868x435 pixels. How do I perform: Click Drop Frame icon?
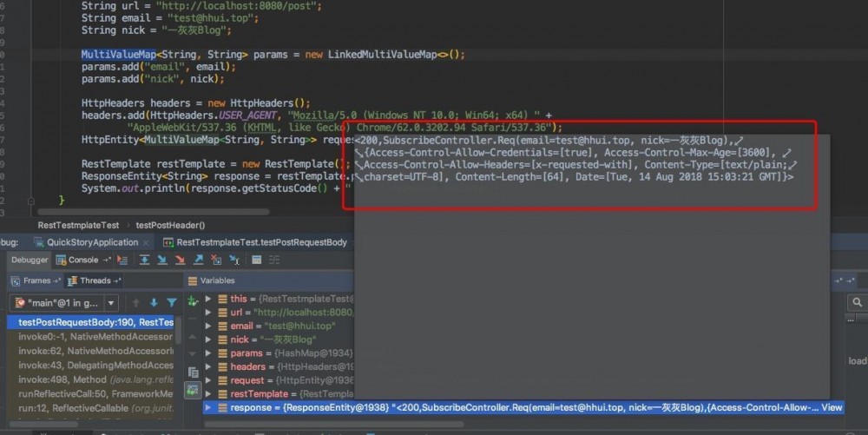[216, 260]
